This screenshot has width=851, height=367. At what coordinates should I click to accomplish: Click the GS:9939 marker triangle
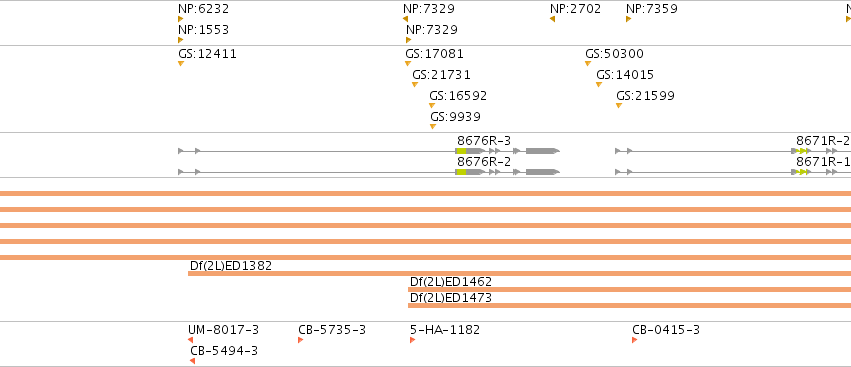coord(433,126)
